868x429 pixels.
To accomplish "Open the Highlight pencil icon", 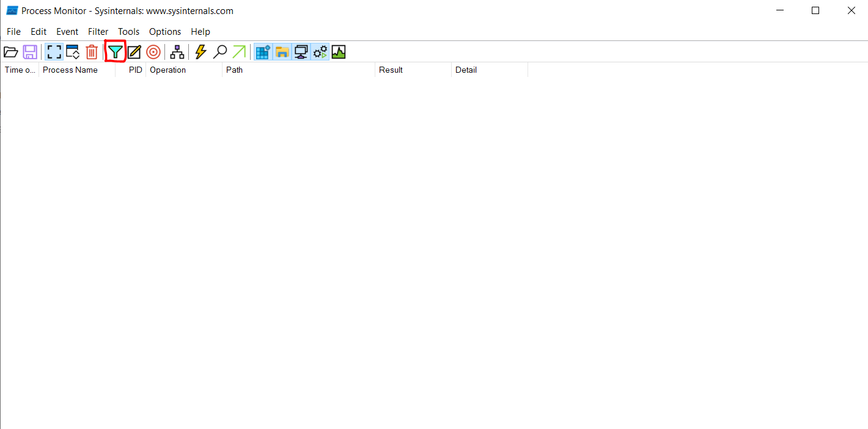I will [134, 52].
